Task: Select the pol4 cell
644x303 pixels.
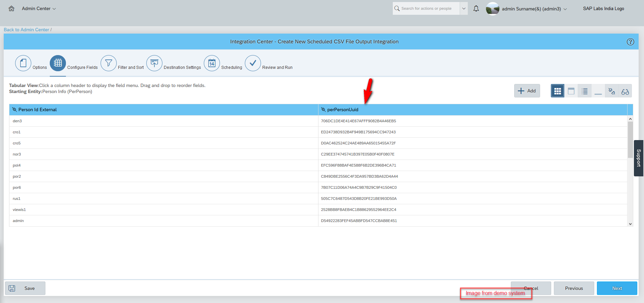Action: point(164,165)
